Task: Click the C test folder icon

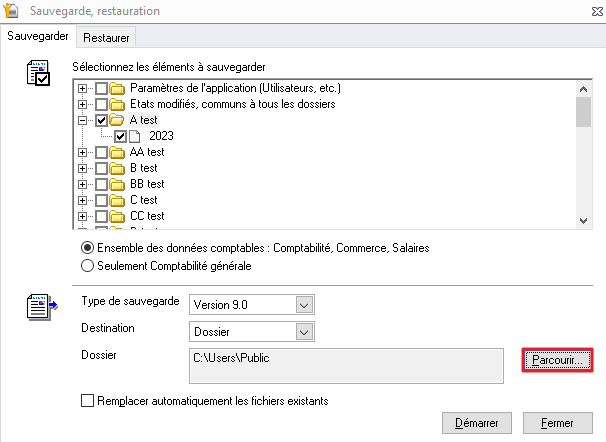Action: coord(118,200)
